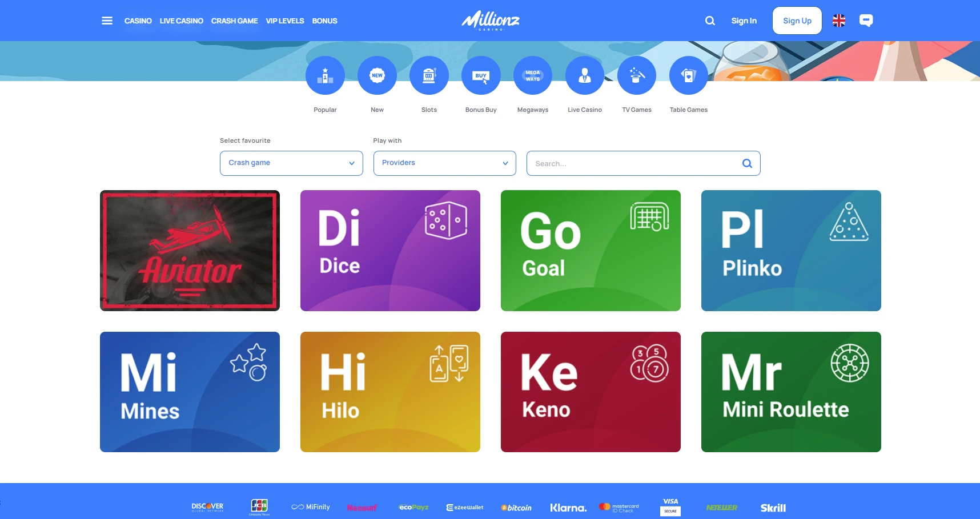Image resolution: width=980 pixels, height=519 pixels.
Task: Click the Discover payment logo
Action: click(207, 507)
